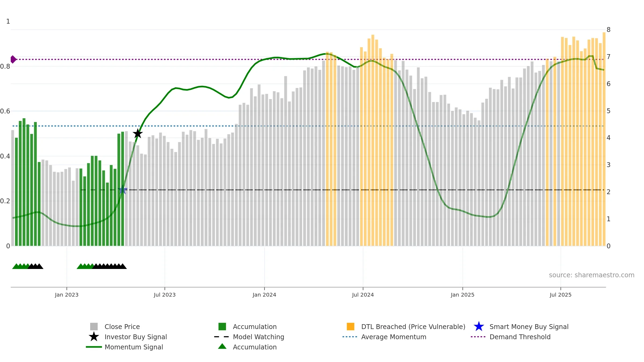Click the orange DTL Breached color swatch
This screenshot has height=362, width=644.
350,327
